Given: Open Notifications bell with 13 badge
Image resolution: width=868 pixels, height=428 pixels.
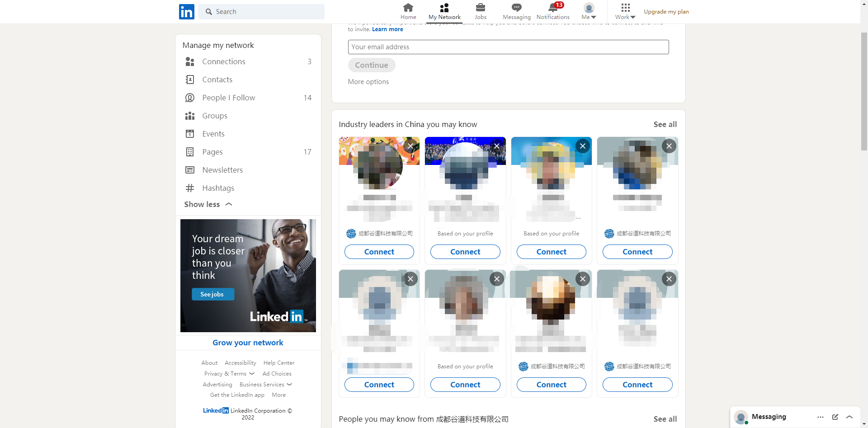Looking at the screenshot, I should [552, 8].
